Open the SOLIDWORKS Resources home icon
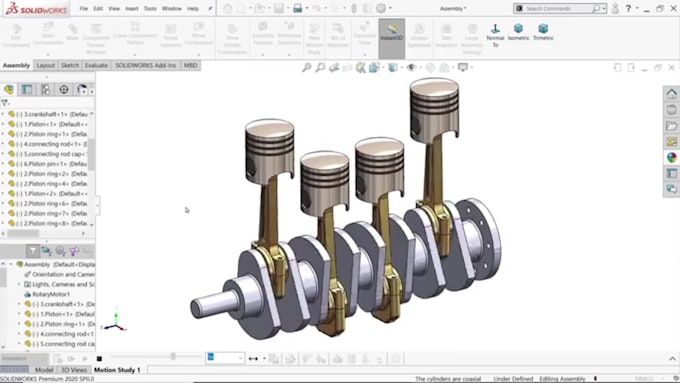 pos(671,94)
